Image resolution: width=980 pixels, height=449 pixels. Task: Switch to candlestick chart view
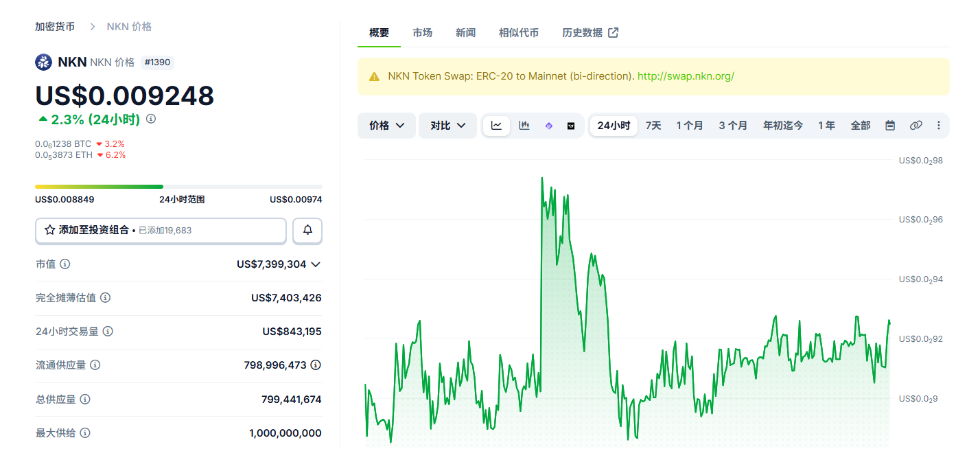[x=524, y=126]
